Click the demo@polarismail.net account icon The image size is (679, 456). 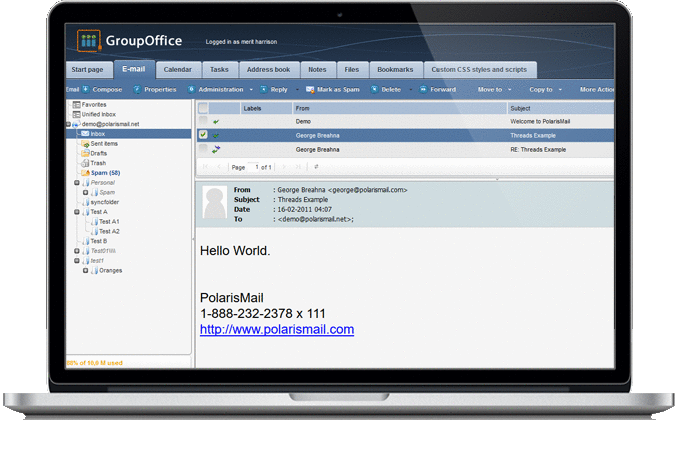coord(76,124)
